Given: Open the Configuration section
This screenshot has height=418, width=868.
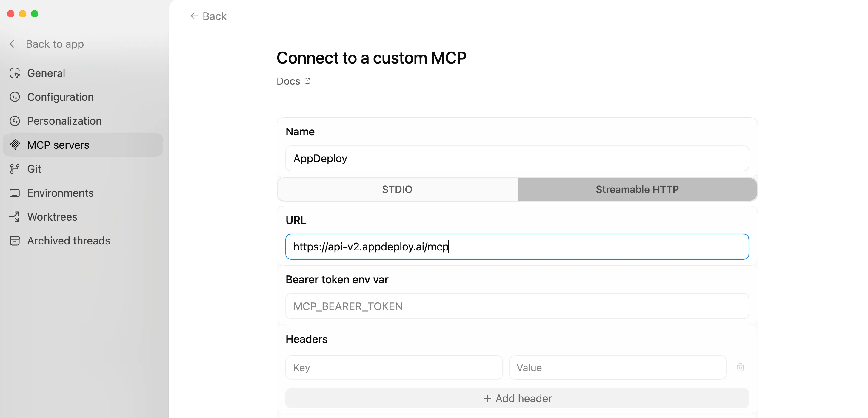Looking at the screenshot, I should pyautogui.click(x=60, y=97).
